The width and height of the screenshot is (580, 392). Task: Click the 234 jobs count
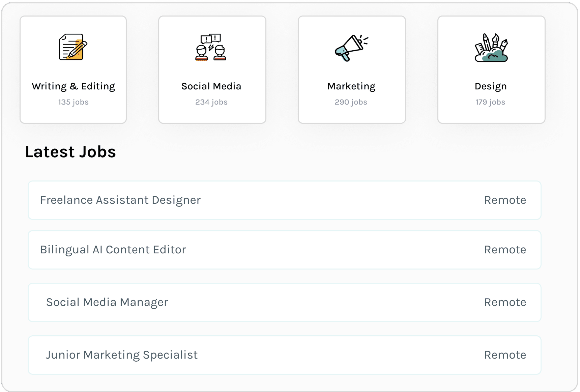pyautogui.click(x=211, y=102)
